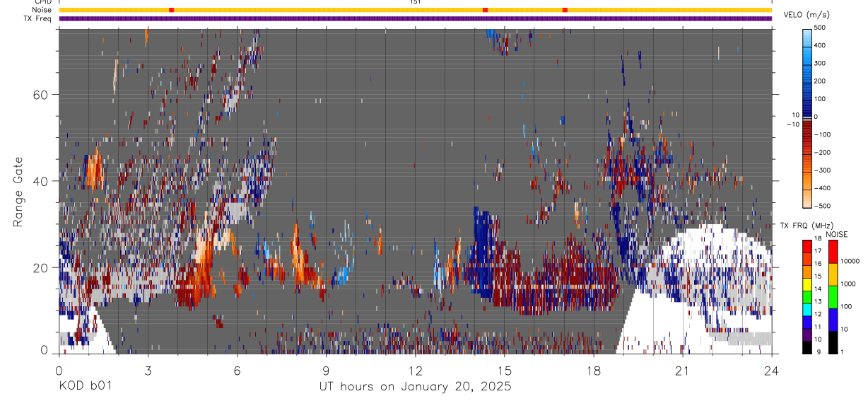Image resolution: width=868 pixels, height=401 pixels.
Task: Click the '60' tick on the Range Gate axis
Action: click(41, 95)
